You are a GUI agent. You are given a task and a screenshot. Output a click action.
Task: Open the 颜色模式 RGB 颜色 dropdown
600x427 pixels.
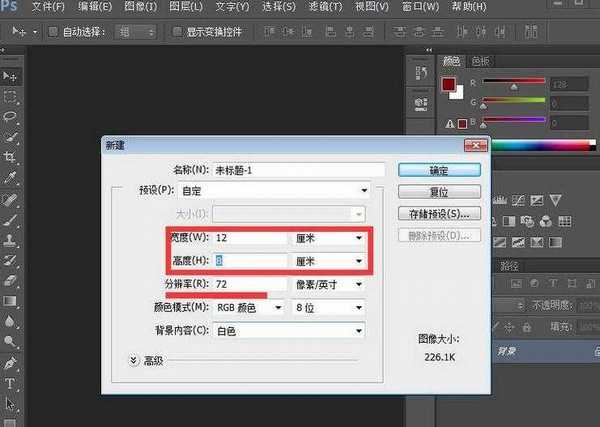click(x=249, y=308)
